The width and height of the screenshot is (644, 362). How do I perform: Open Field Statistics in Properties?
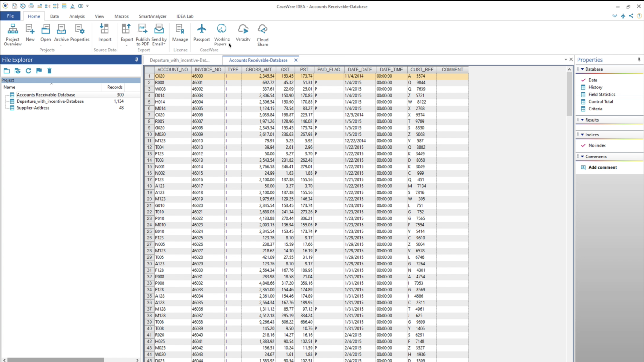[601, 94]
